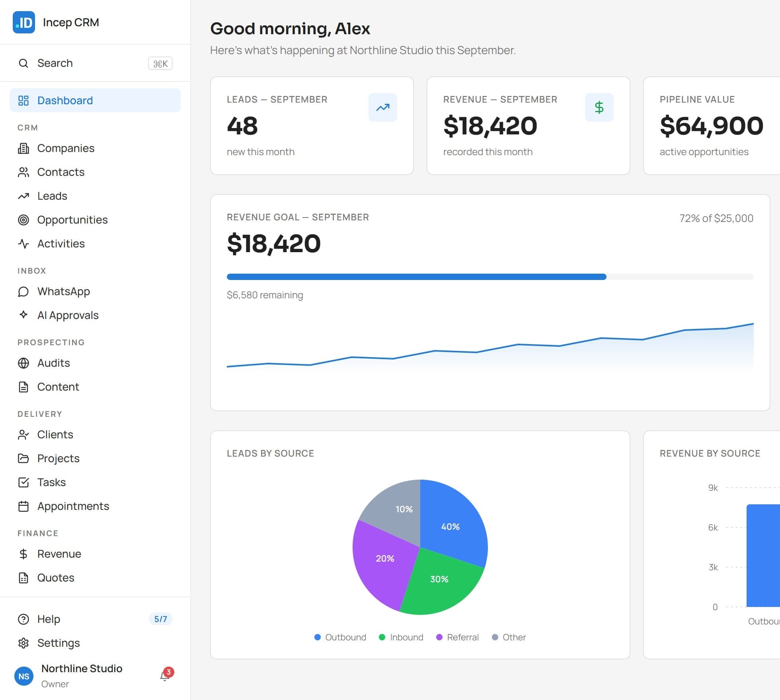
Task: Click the Content document icon
Action: point(23,387)
